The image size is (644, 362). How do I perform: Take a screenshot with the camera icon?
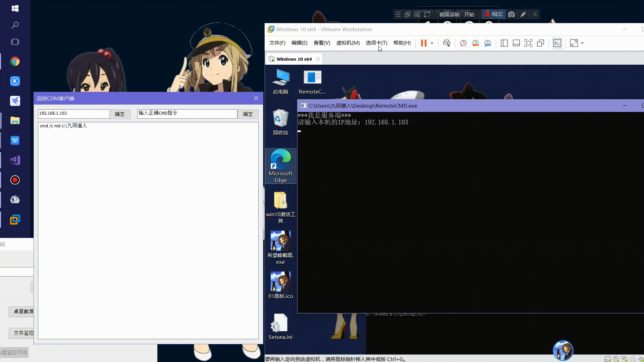click(512, 14)
